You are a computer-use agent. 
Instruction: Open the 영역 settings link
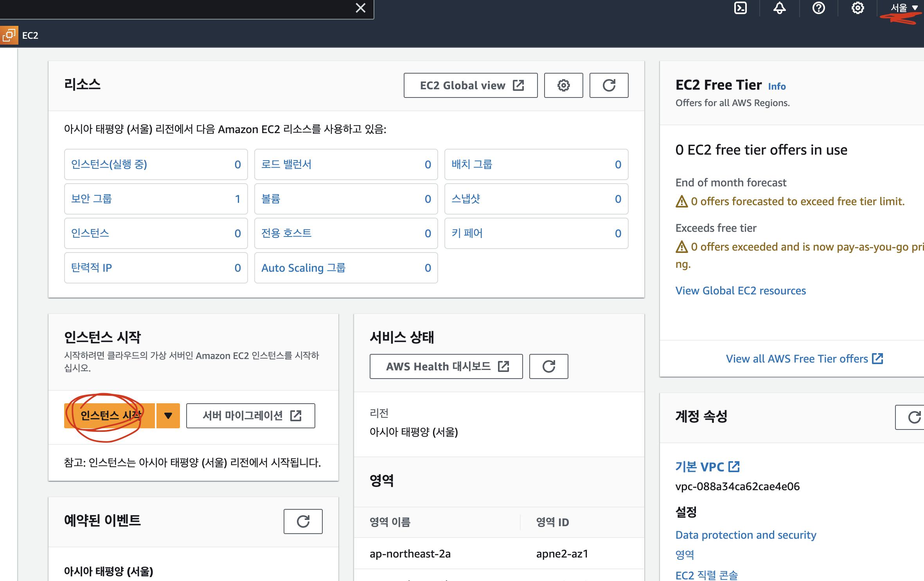[x=685, y=554]
